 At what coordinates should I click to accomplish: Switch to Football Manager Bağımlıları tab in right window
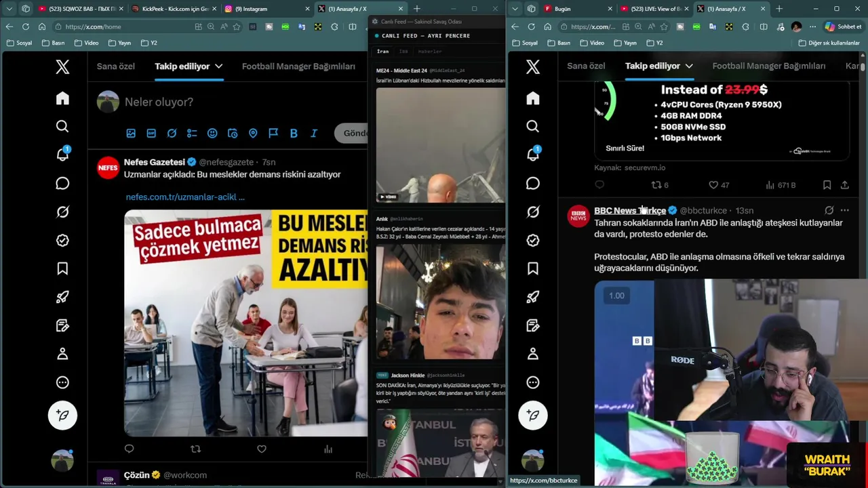tap(769, 66)
